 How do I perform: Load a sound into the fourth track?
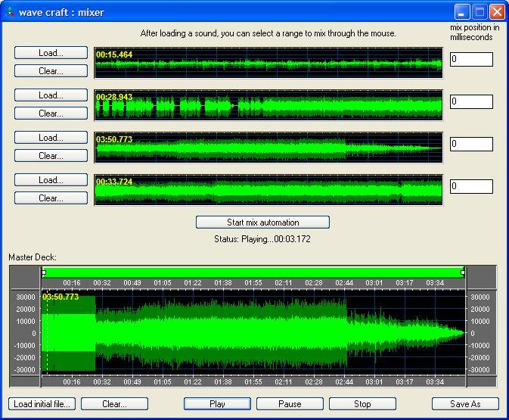tap(50, 180)
